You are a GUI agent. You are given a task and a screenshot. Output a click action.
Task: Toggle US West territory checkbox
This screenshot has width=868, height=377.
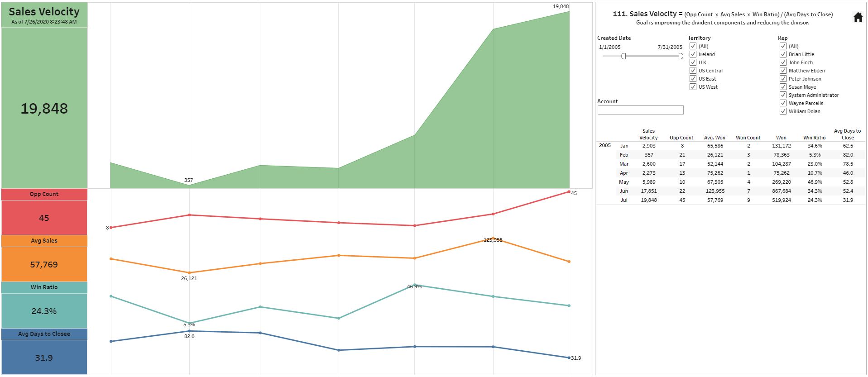pos(693,87)
